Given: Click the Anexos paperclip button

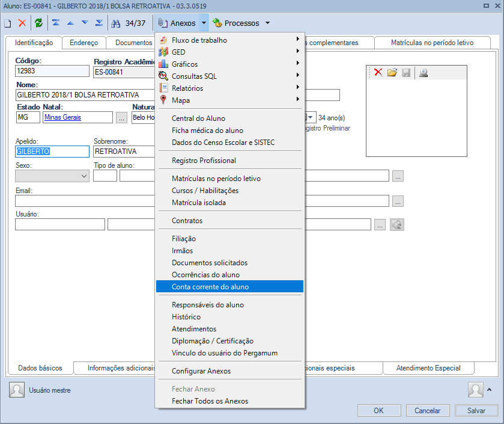Looking at the screenshot, I should [177, 23].
